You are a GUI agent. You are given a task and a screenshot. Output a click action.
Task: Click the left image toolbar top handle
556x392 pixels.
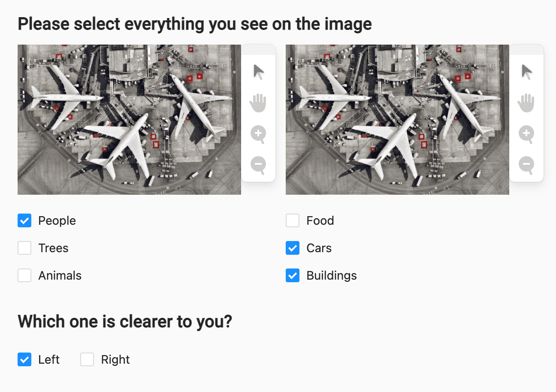[x=258, y=50]
